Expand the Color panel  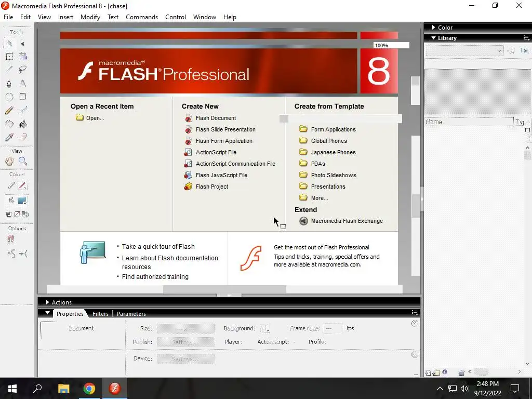click(x=434, y=28)
